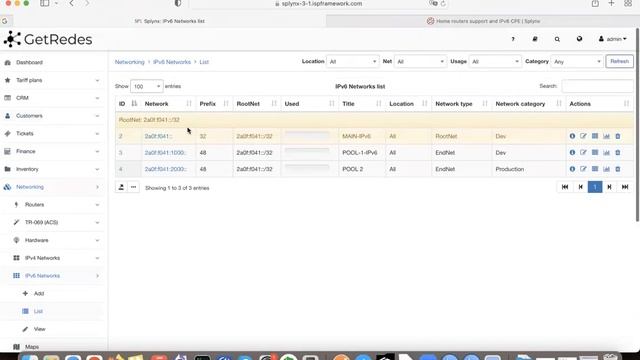Expand IPv4 Networks submenu
Image resolution: width=640 pixels, height=360 pixels.
(x=52, y=258)
